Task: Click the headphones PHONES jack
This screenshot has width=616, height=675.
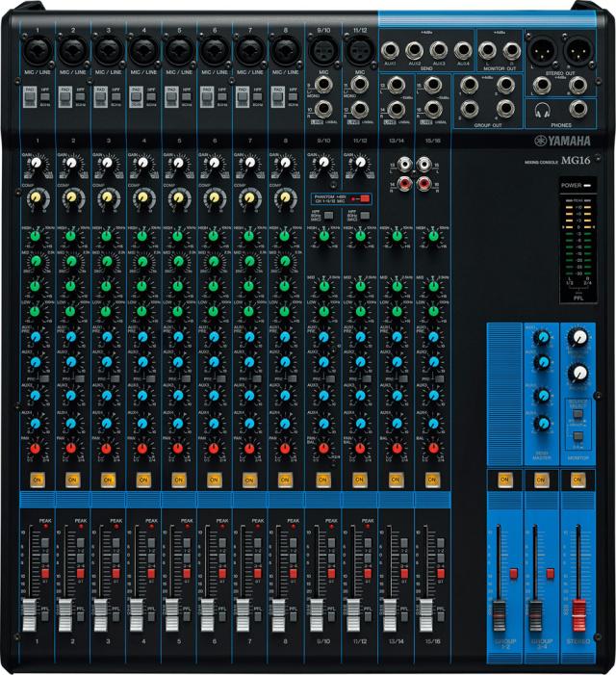Action: (578, 110)
